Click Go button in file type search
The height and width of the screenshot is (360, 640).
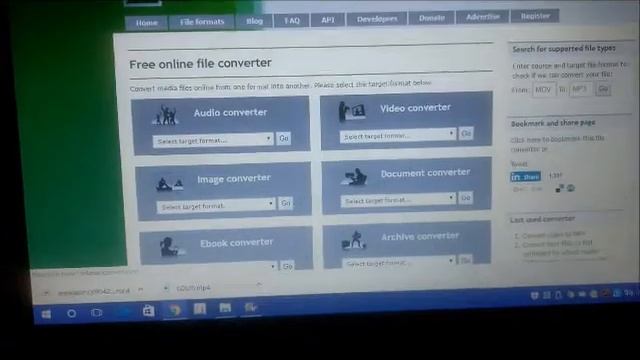pos(603,89)
